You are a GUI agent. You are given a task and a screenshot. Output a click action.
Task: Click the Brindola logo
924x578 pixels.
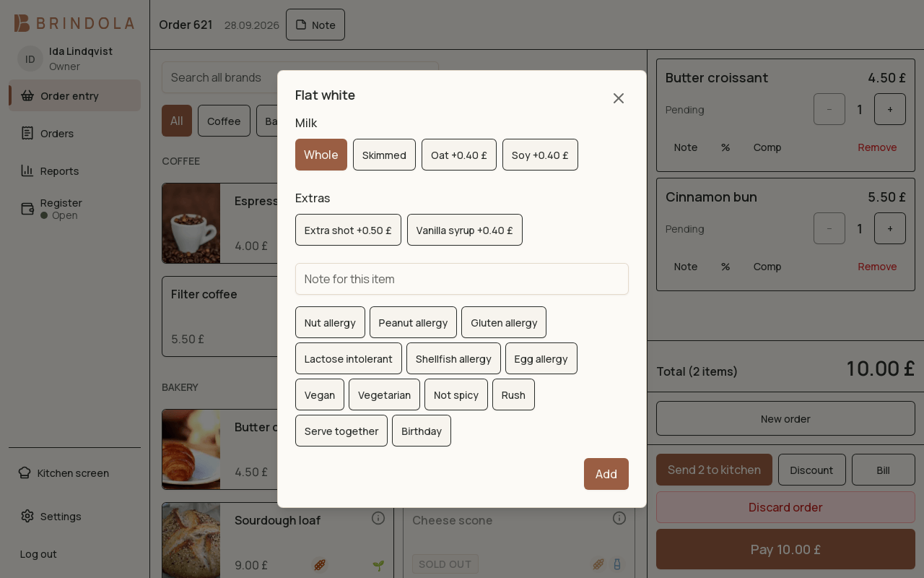click(74, 23)
